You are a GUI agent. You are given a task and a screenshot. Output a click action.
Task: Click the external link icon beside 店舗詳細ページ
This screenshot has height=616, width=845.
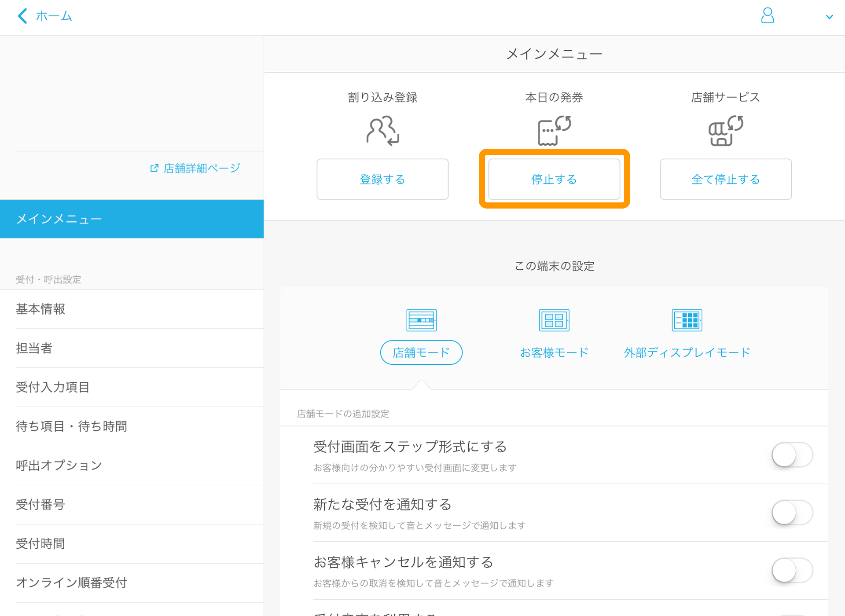[x=154, y=168]
